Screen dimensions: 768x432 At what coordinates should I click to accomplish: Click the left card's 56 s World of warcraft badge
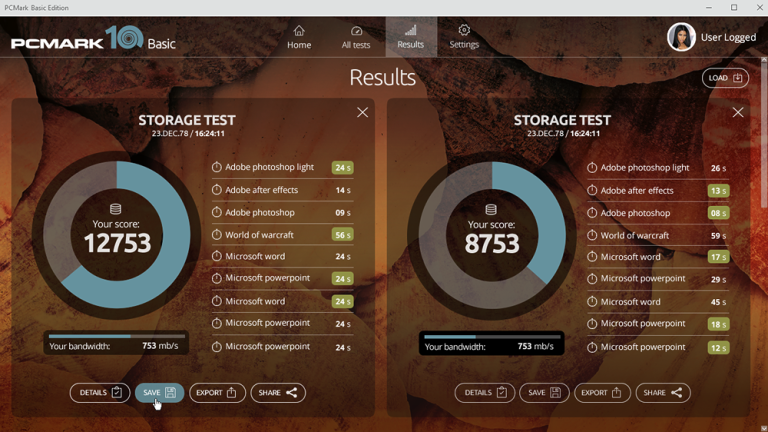tap(342, 235)
